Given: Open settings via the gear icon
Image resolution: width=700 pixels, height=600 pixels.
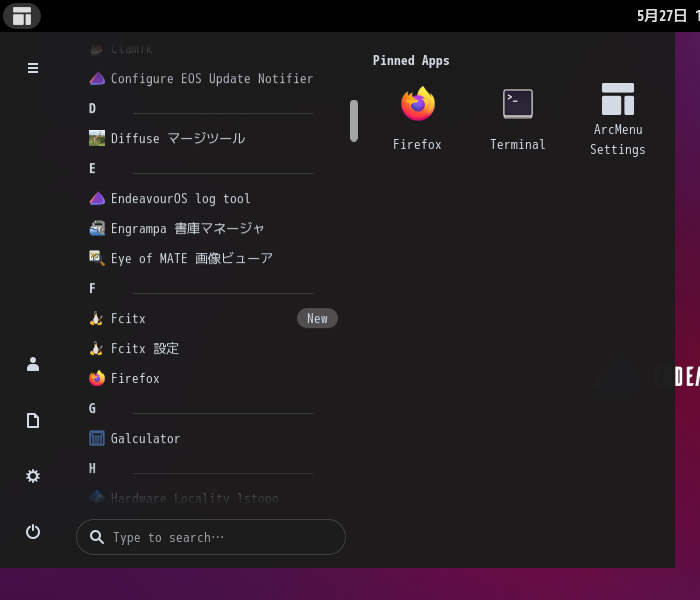Looking at the screenshot, I should pyautogui.click(x=33, y=476).
